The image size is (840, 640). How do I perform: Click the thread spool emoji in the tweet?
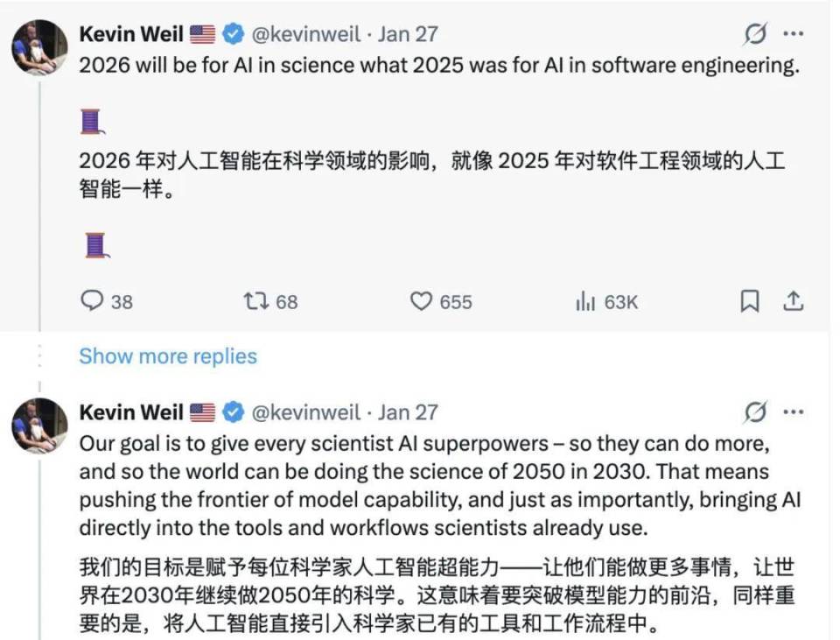click(x=92, y=121)
